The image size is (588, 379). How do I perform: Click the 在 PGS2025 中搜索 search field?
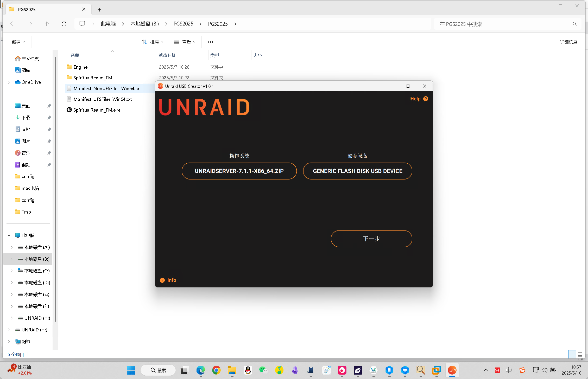502,24
